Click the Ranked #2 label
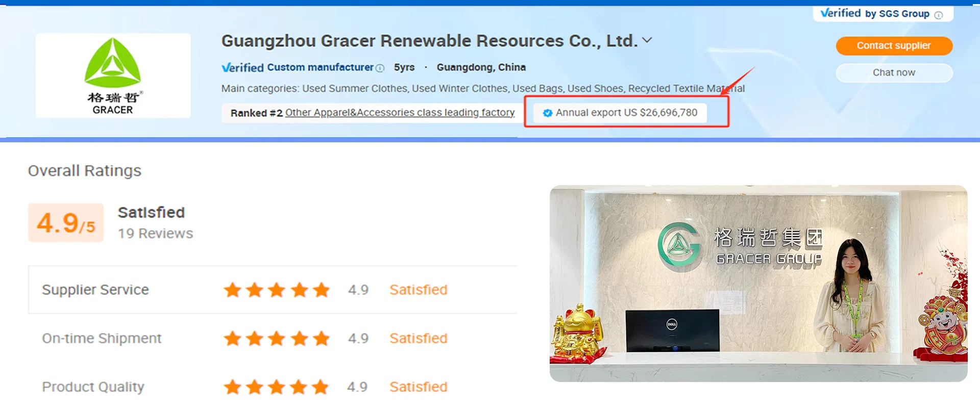This screenshot has width=980, height=408. [x=256, y=113]
